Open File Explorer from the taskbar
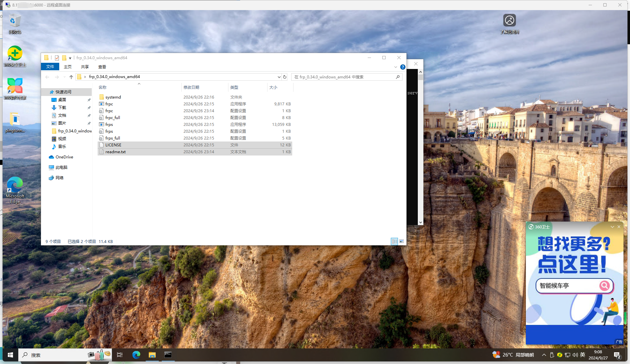 tap(152, 355)
